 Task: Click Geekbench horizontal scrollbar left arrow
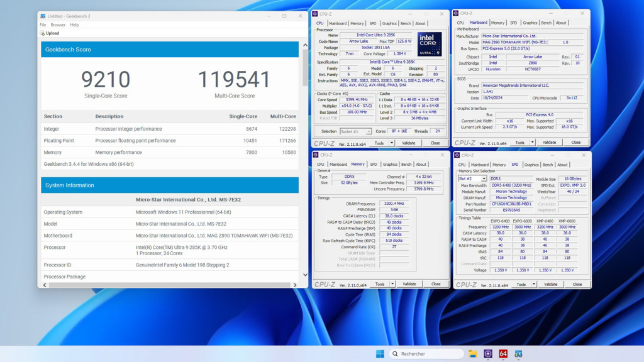click(x=45, y=285)
